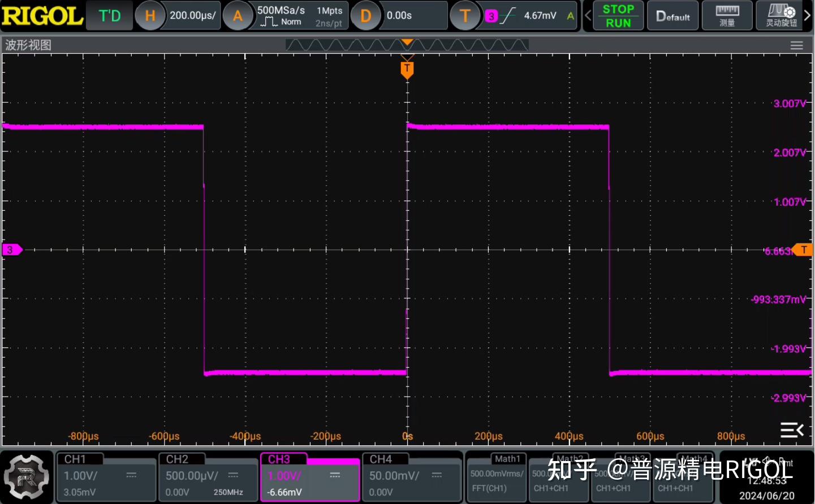
Task: Click the 波形视图 waveform view title
Action: [28, 45]
